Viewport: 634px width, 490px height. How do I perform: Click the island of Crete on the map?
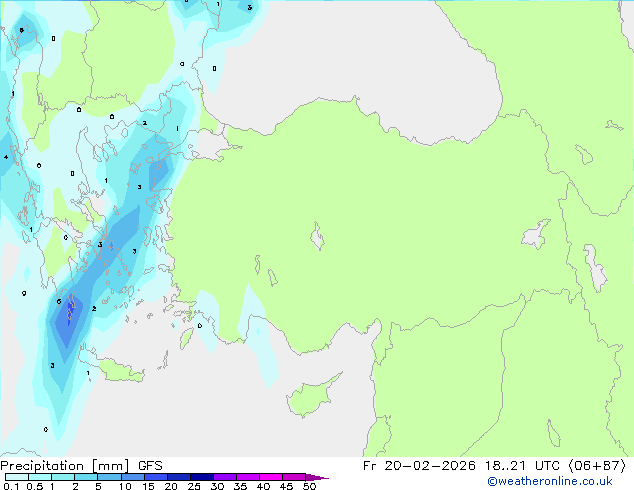(117, 370)
